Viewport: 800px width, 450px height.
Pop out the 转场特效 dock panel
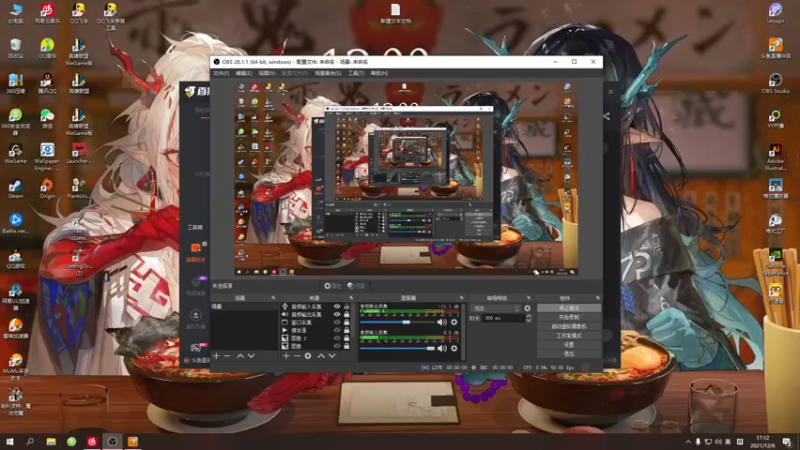coord(529,298)
